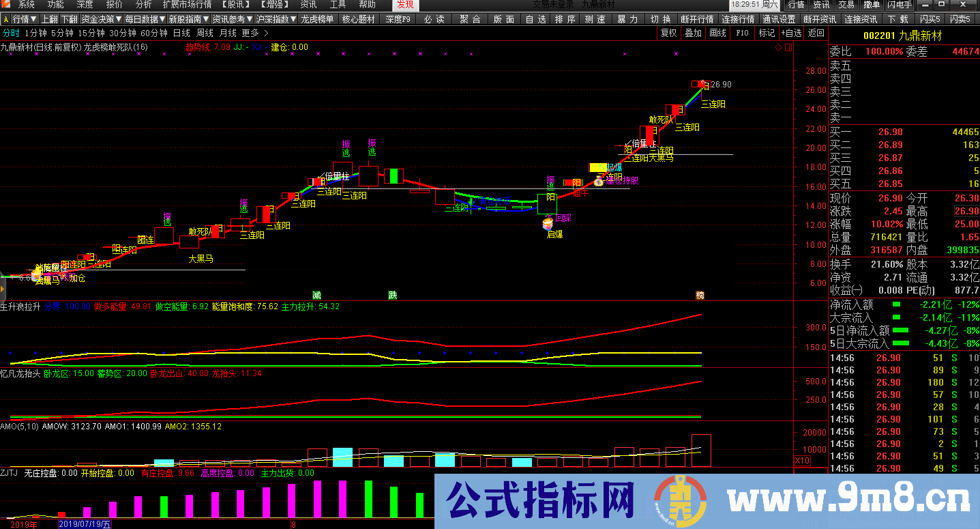This screenshot has height=529, width=980.
Task: Open 深度F9 from the toolbar
Action: tap(398, 19)
